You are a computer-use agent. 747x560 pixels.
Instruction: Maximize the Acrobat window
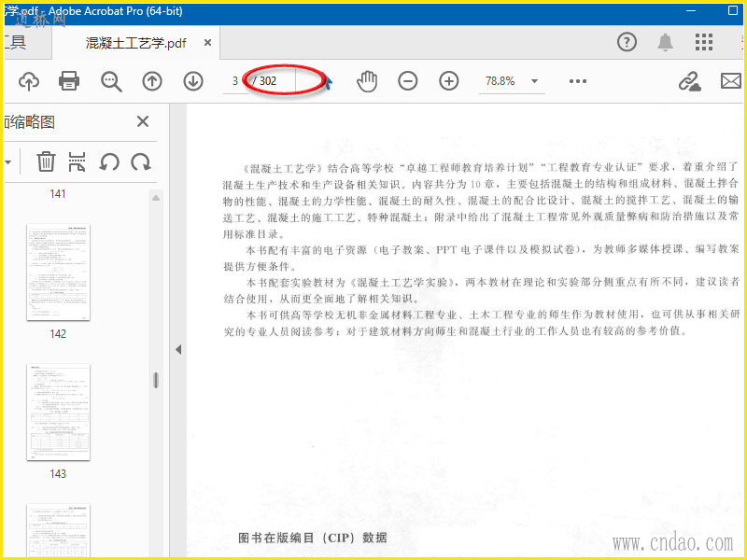(x=733, y=10)
